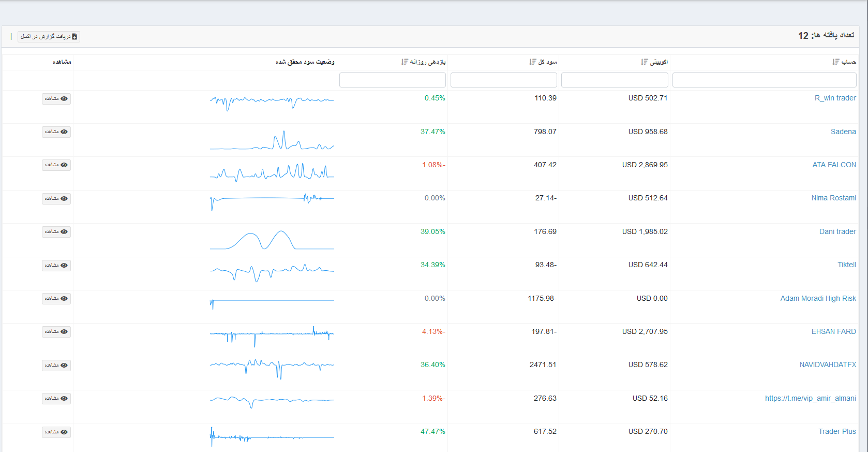868x452 pixels.
Task: Sort by the account column icon
Action: pyautogui.click(x=835, y=62)
